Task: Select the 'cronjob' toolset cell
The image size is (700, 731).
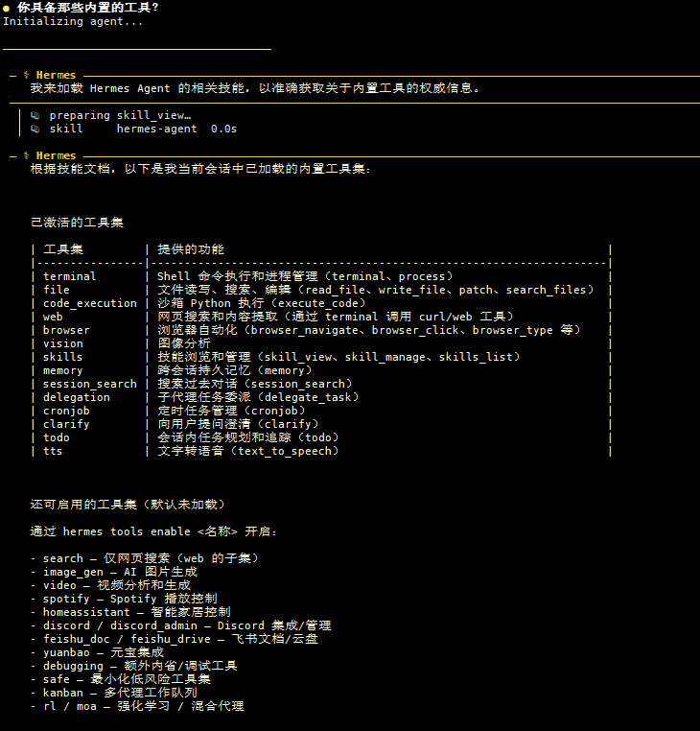Action: click(66, 411)
